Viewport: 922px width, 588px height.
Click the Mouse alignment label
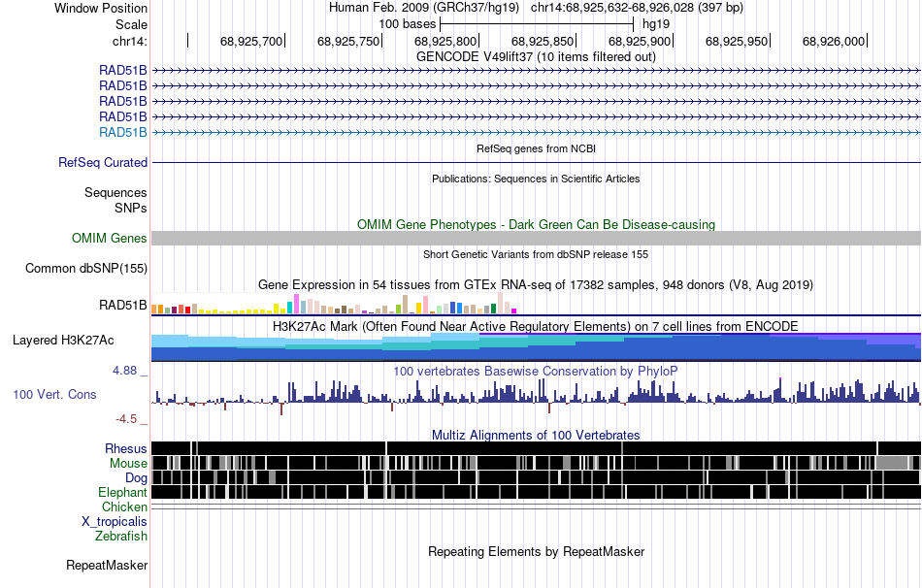tap(128, 464)
